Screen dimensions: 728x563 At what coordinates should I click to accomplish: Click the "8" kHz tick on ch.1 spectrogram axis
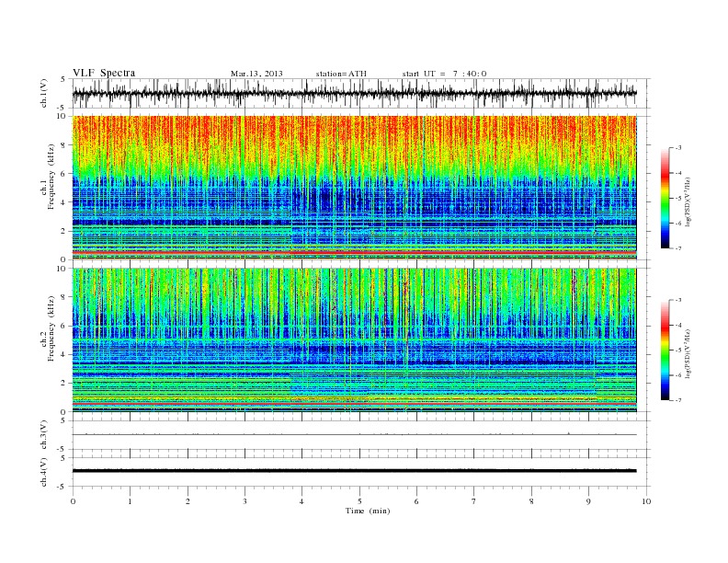[63, 145]
